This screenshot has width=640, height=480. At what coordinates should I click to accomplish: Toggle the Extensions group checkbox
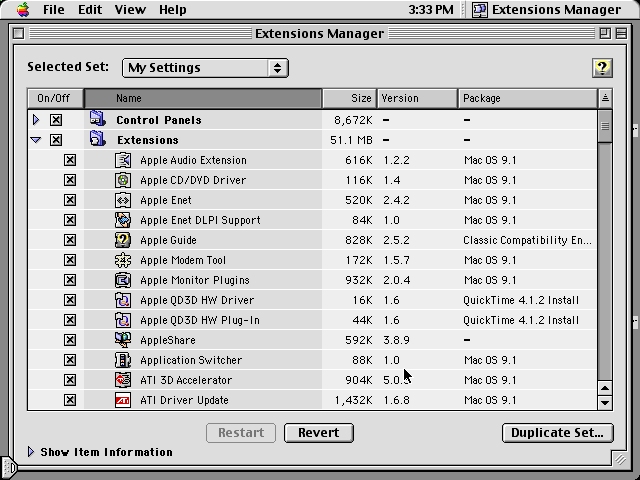pyautogui.click(x=56, y=140)
